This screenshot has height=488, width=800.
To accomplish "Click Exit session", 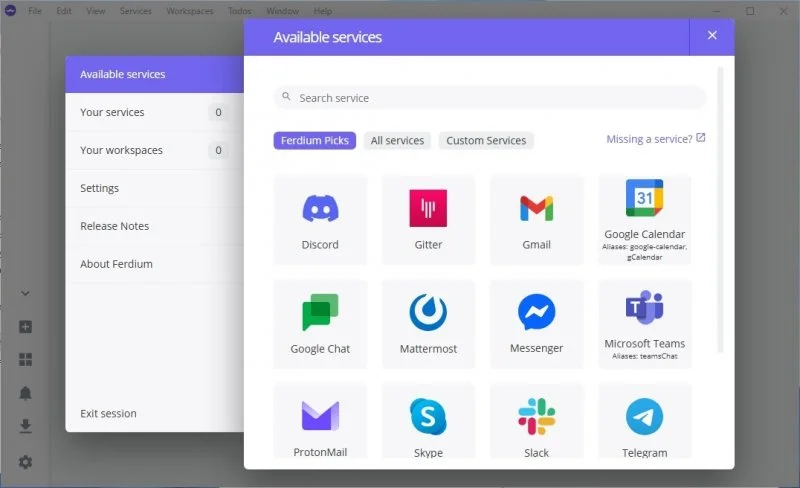I will pos(108,413).
